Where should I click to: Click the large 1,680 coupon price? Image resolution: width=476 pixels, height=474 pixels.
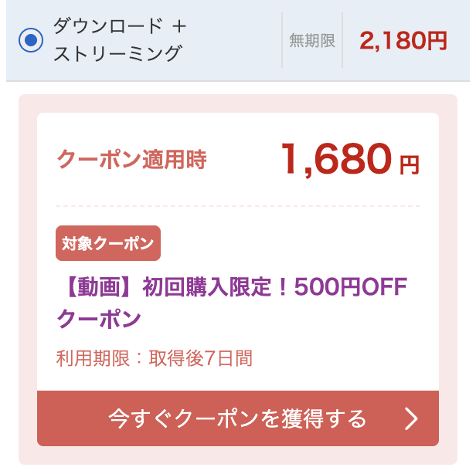tap(336, 160)
